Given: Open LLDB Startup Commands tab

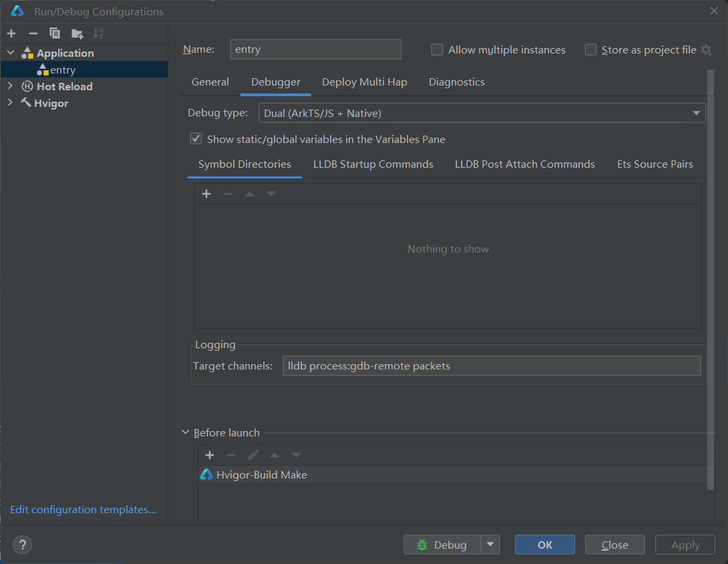Looking at the screenshot, I should point(373,164).
